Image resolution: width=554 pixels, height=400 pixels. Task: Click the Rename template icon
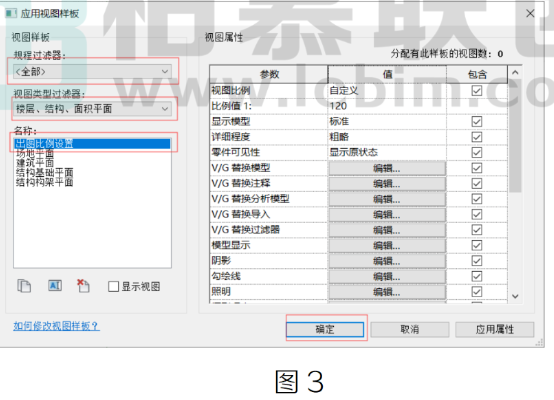[55, 286]
